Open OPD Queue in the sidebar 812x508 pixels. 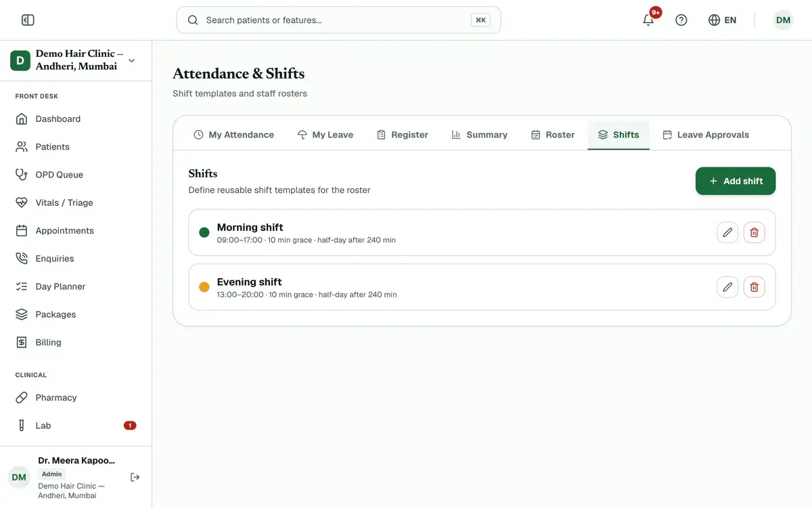[76, 175]
